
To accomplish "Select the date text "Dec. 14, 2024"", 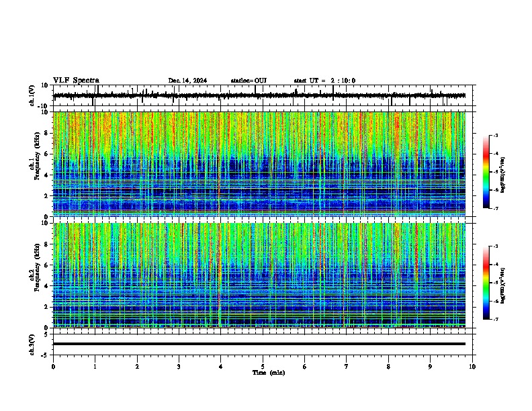I will coord(187,81).
